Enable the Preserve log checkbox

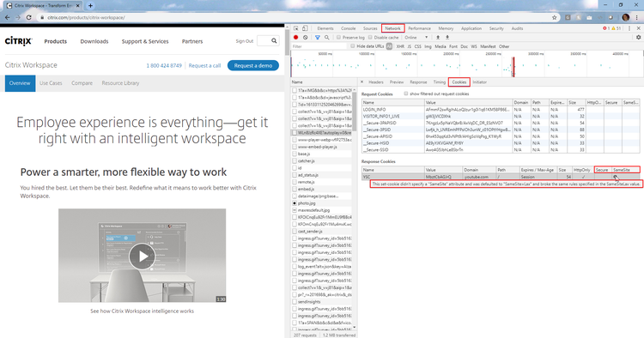(x=339, y=38)
